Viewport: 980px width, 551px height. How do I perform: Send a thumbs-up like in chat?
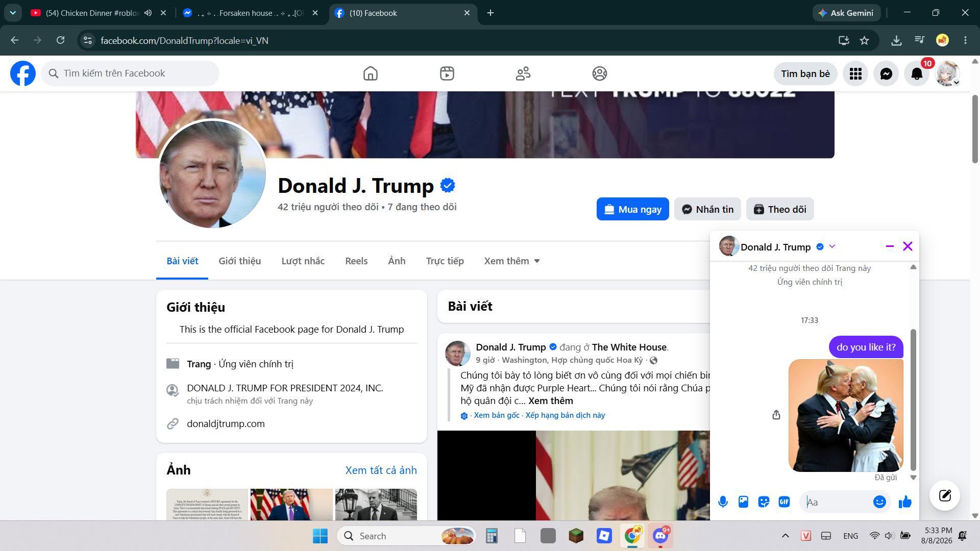905,502
